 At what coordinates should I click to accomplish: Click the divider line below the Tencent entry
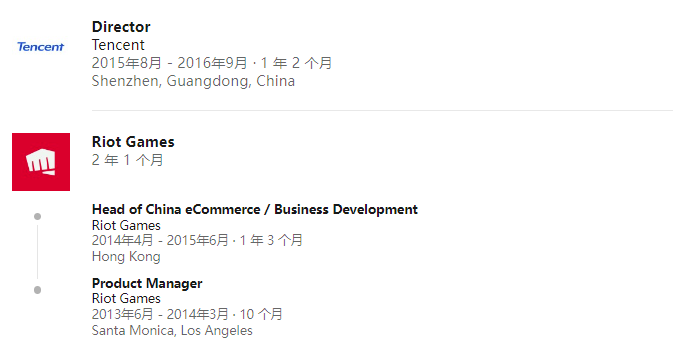(382, 110)
